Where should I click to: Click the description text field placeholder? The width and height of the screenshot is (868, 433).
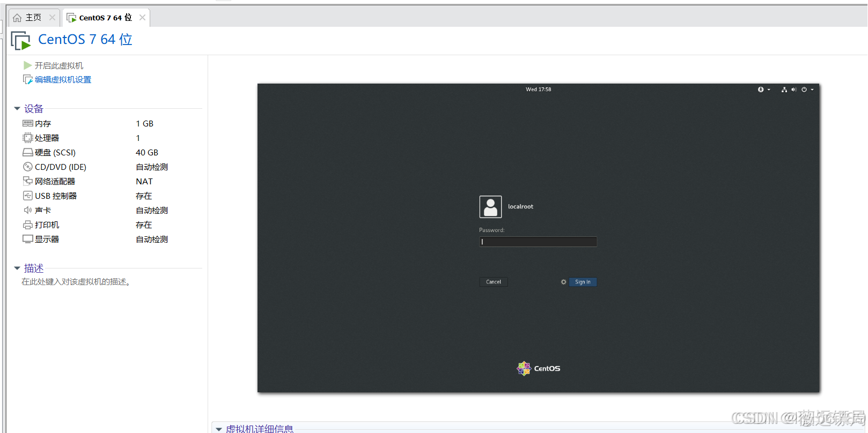tap(76, 281)
